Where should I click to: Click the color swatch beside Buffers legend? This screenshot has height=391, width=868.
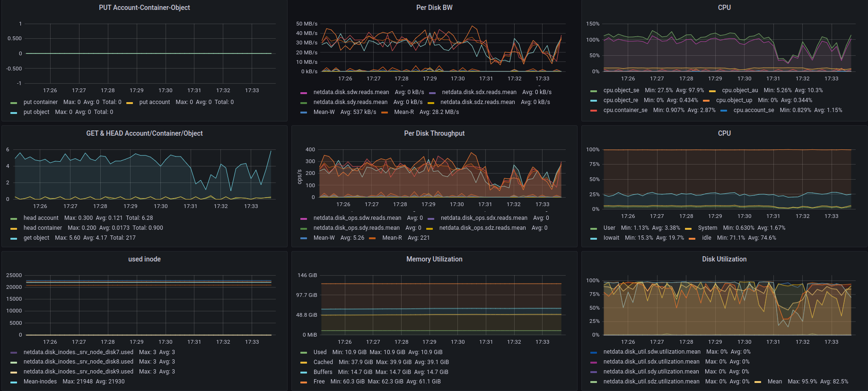pos(304,373)
